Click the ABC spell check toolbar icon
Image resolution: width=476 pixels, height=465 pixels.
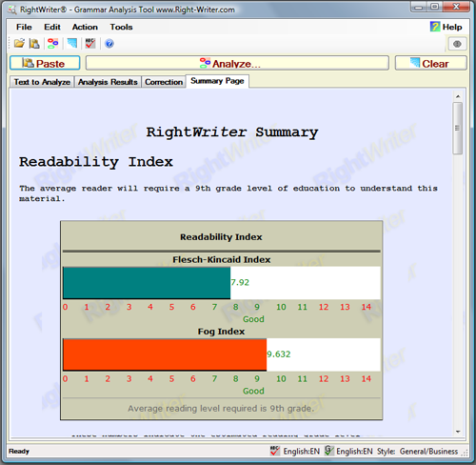(90, 43)
